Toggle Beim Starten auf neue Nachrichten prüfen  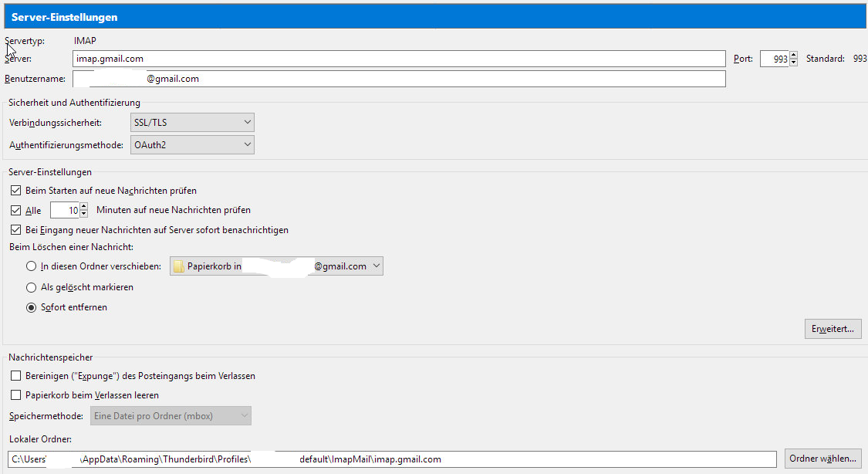click(16, 191)
